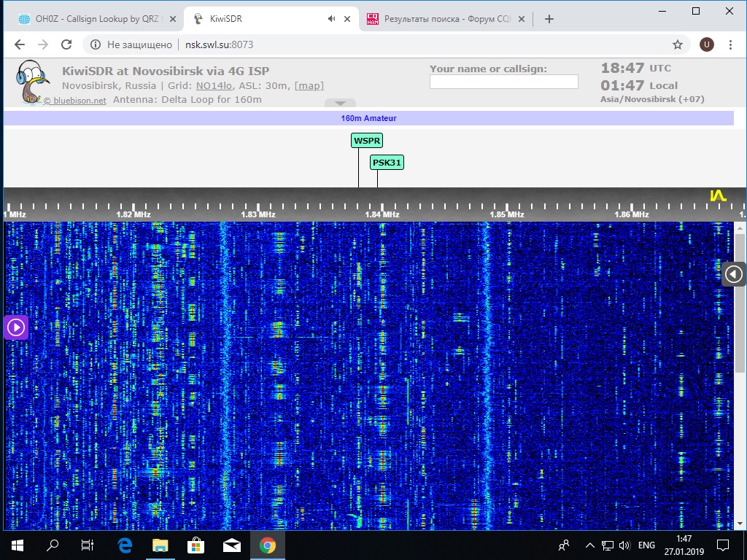Open the bluebison.net link
747x560 pixels.
click(x=74, y=101)
